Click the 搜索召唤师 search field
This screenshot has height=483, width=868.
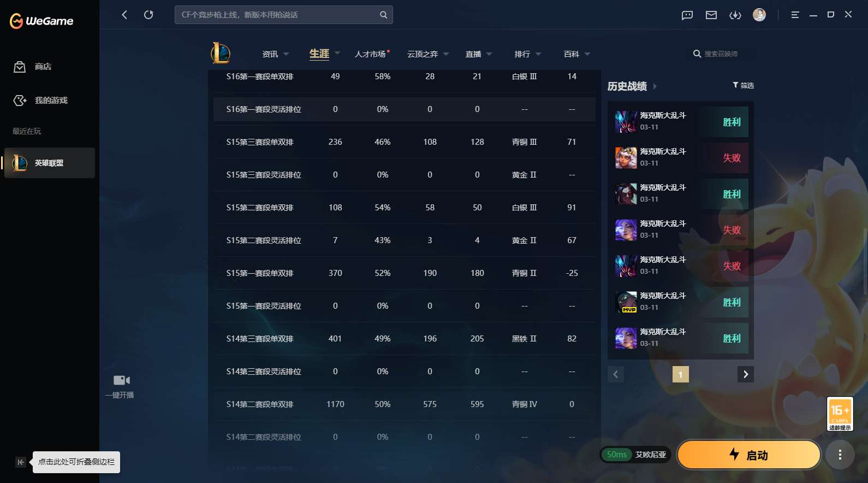721,54
